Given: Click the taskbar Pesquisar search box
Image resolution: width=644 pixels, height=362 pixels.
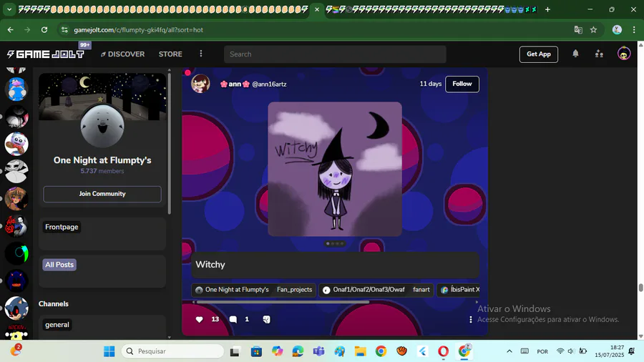Looking at the screenshot, I should click(x=173, y=351).
